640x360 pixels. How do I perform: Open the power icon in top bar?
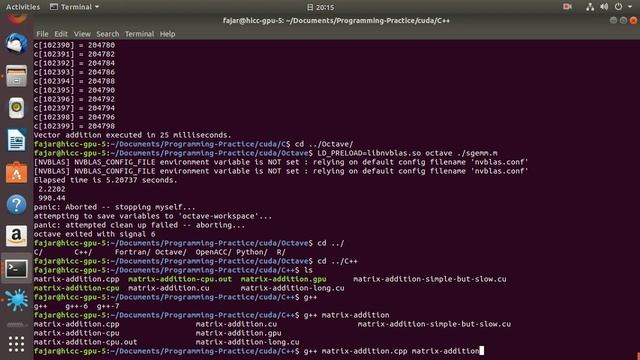618,7
